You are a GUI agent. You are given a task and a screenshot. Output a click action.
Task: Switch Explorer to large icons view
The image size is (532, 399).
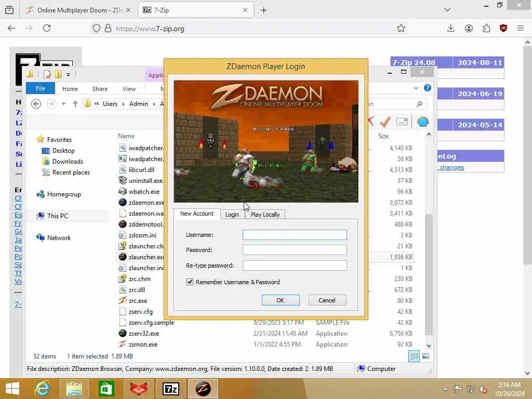pyautogui.click(x=425, y=356)
